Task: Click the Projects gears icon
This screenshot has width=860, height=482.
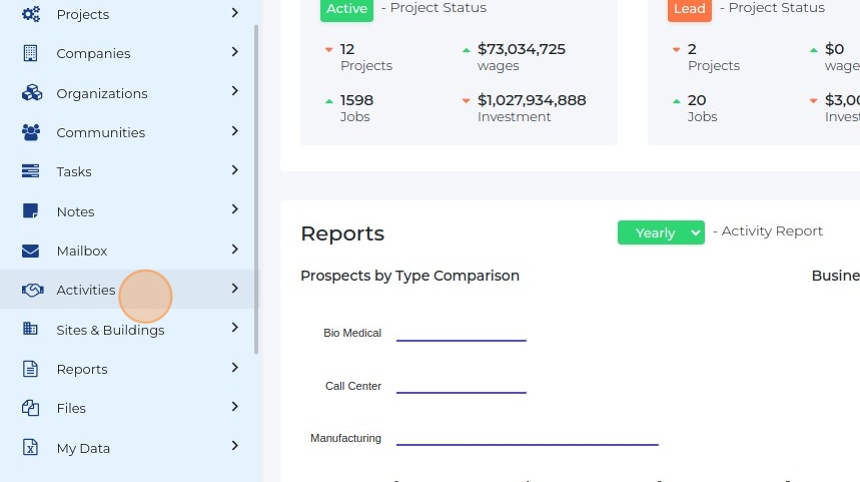Action: click(x=31, y=14)
